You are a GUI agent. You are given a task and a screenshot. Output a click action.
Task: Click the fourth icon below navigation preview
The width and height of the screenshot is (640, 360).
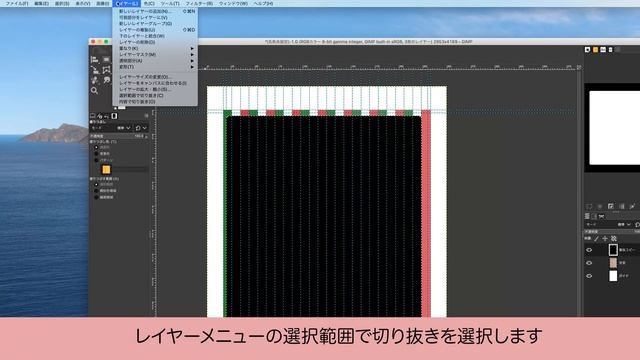(621, 207)
